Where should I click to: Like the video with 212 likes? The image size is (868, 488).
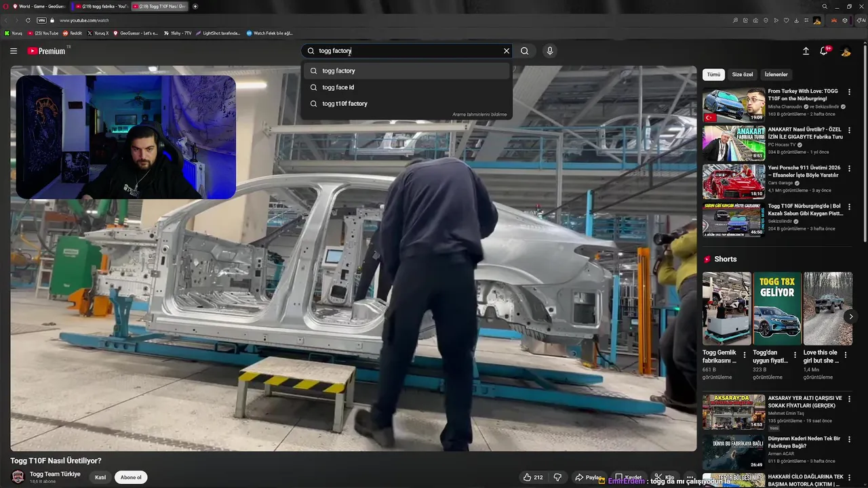click(532, 477)
